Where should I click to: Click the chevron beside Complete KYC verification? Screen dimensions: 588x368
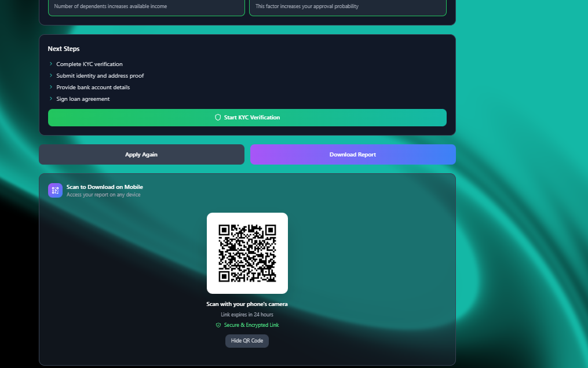[51, 64]
